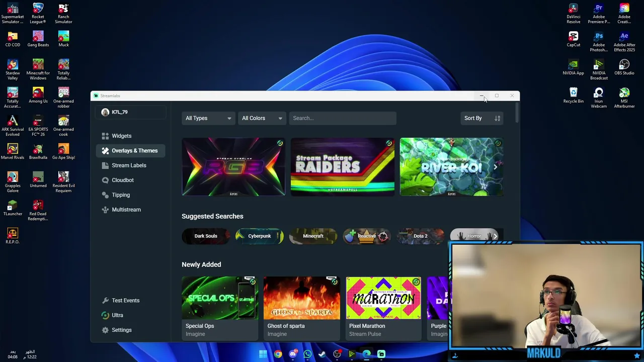Screen dimensions: 644x362
Task: Click the Settings gear icon
Action: tap(105, 330)
